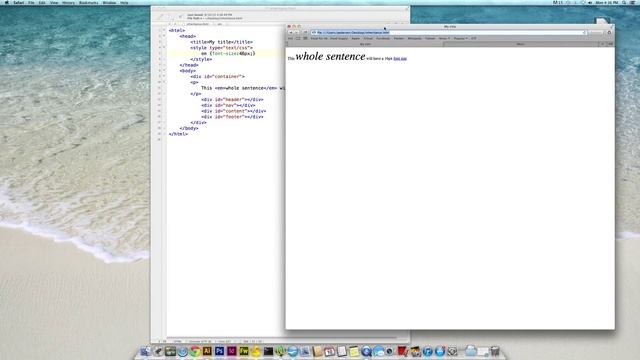Add a new Safari tab with plus button
Screen dimensions: 640x360
(x=602, y=44)
